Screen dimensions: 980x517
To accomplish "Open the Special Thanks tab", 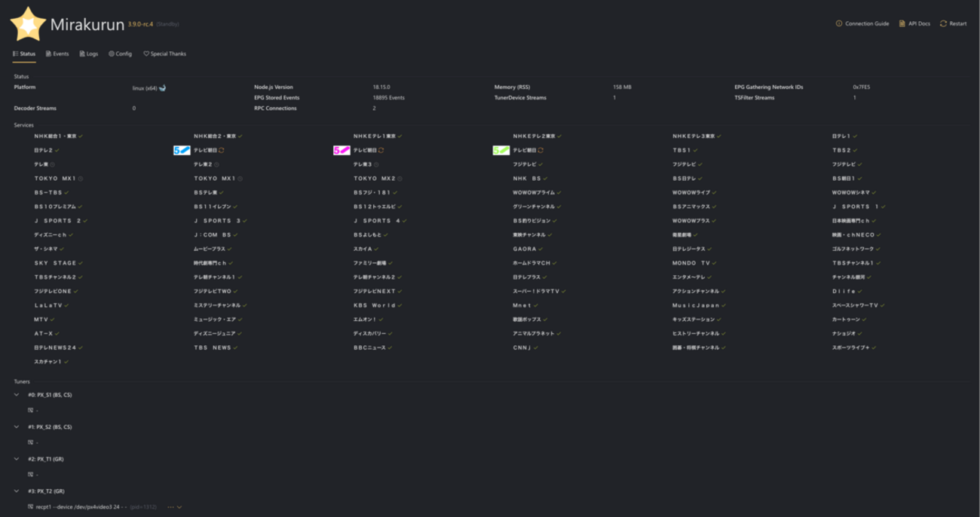I will tap(165, 54).
